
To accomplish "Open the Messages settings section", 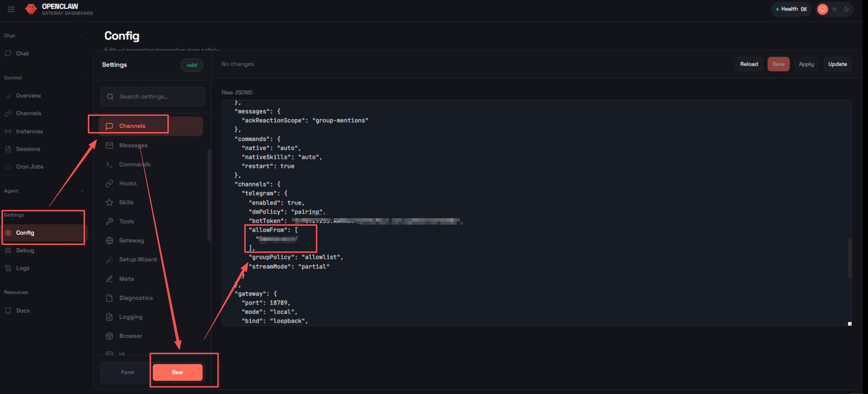I will pos(133,145).
